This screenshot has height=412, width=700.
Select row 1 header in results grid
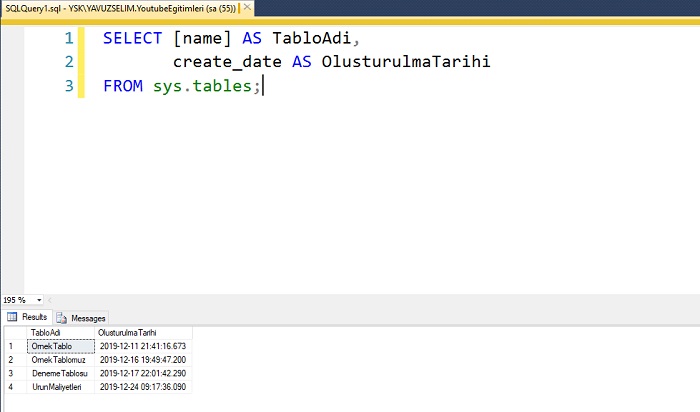tap(16, 346)
